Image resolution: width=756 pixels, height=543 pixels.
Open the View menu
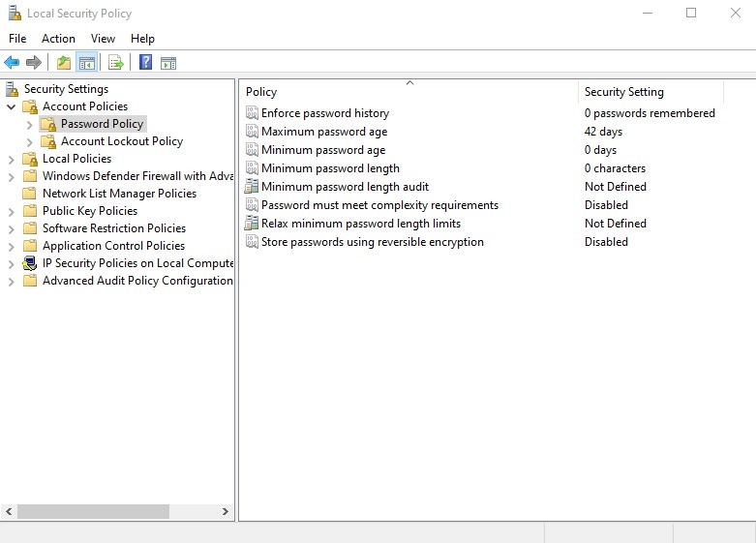[103, 39]
